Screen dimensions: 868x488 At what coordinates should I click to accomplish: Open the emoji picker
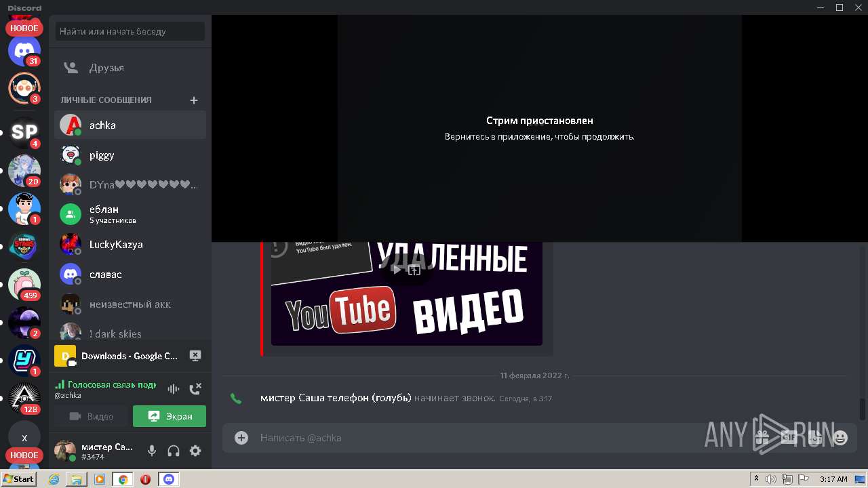click(840, 437)
